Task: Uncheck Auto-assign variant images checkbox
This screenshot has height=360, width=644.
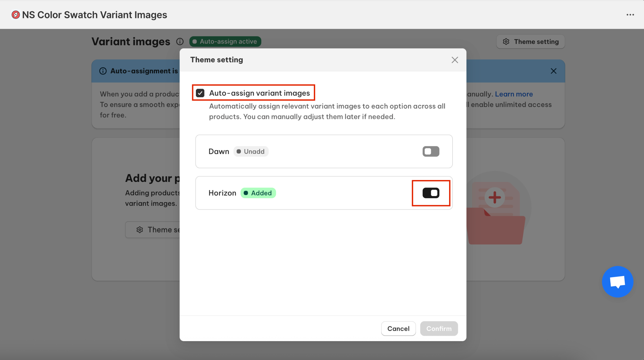Action: pyautogui.click(x=200, y=93)
